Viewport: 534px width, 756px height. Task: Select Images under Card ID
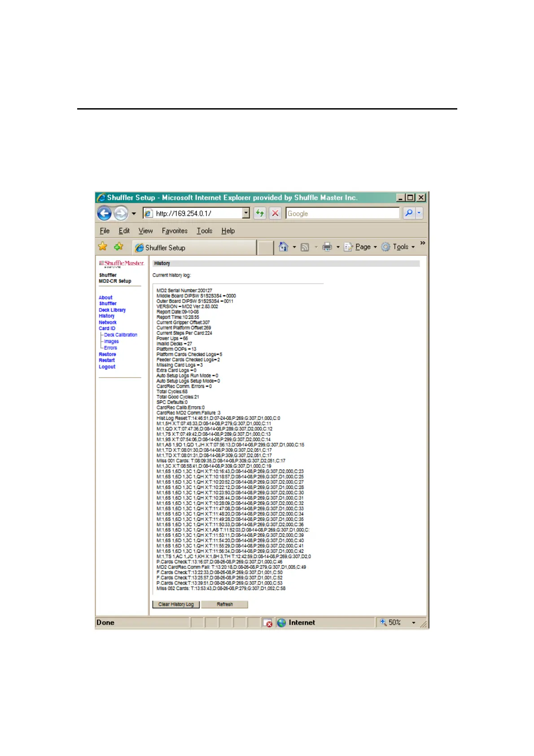(x=111, y=342)
